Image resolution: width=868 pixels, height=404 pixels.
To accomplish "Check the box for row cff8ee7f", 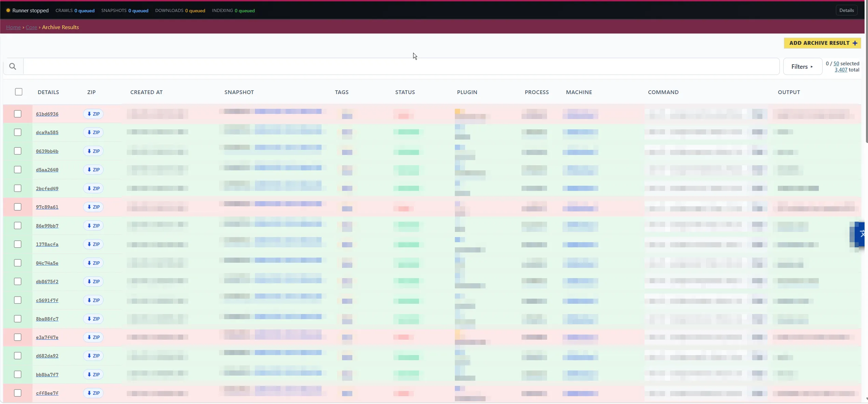I will coord(18,393).
